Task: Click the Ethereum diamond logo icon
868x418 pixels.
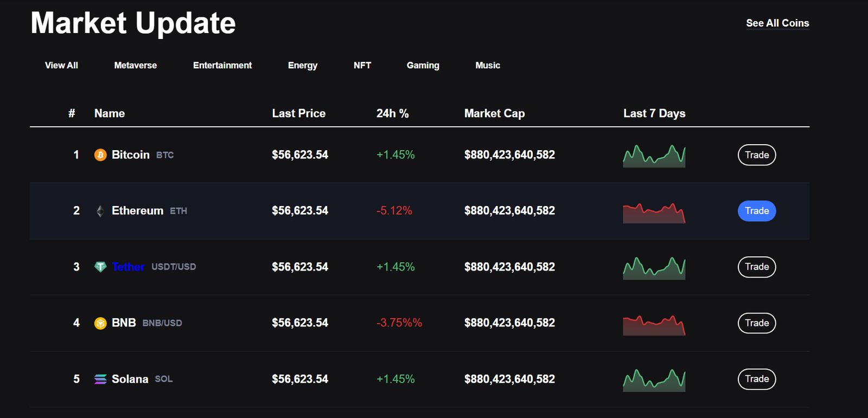Action: 100,211
